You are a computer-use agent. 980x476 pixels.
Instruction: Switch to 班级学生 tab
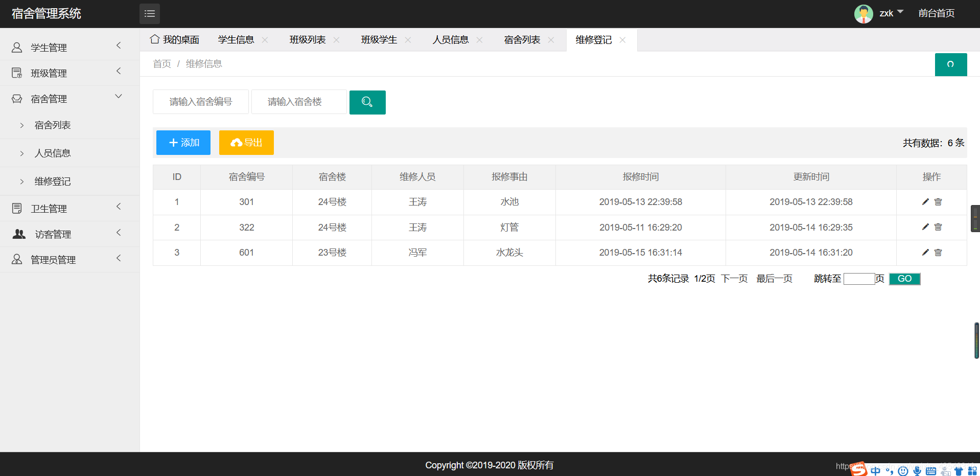click(x=379, y=40)
